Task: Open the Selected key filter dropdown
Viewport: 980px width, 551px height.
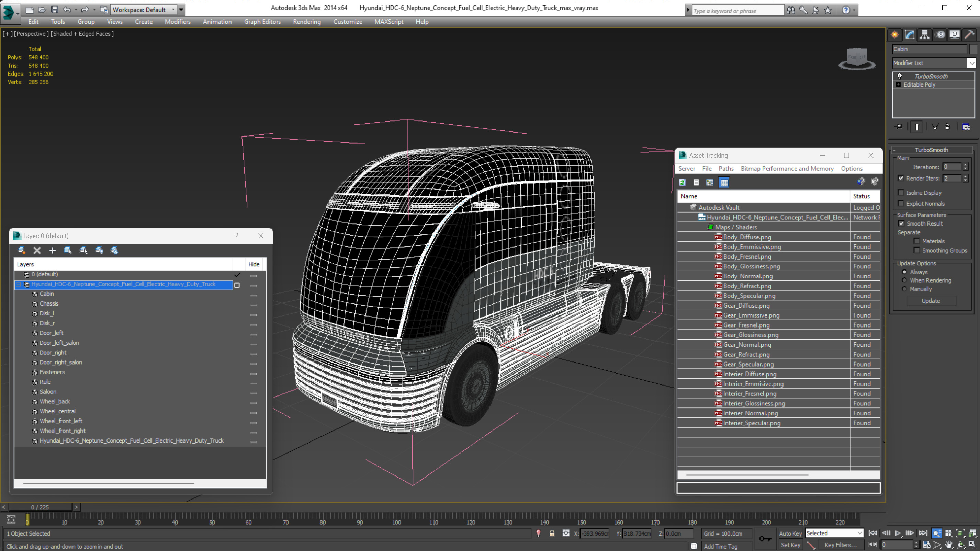Action: point(834,533)
